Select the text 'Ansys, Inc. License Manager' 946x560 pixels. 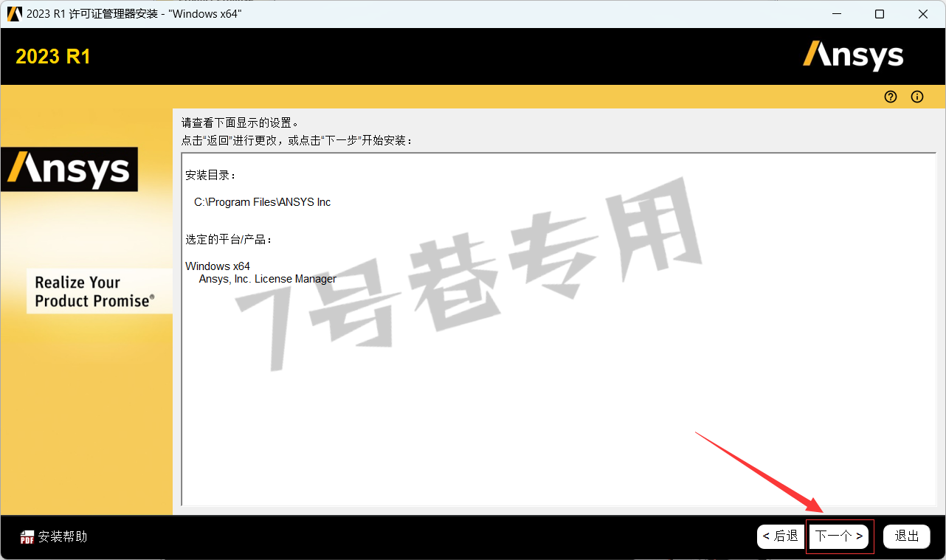coord(268,279)
